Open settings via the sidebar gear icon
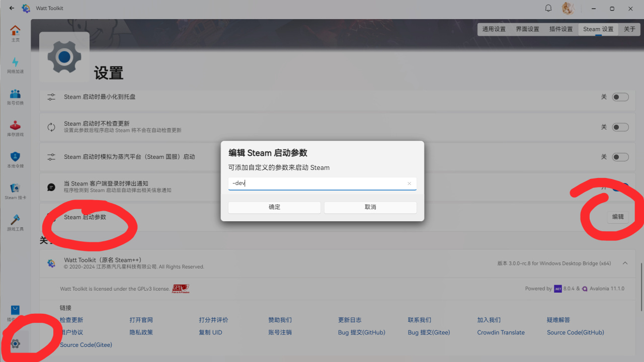The image size is (644, 362). (x=15, y=344)
